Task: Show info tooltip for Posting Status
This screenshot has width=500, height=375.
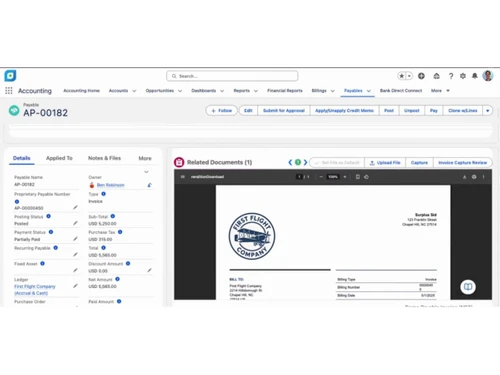Action: (x=49, y=216)
